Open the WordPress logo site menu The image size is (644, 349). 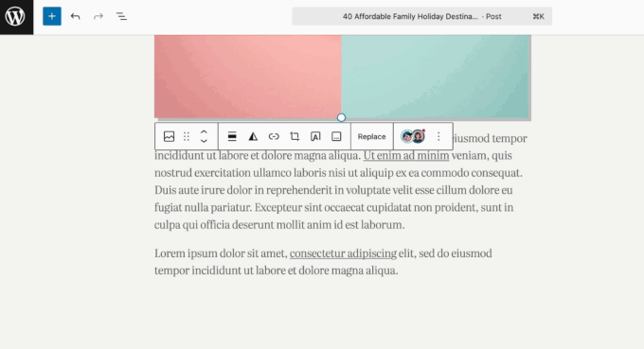coord(16,17)
